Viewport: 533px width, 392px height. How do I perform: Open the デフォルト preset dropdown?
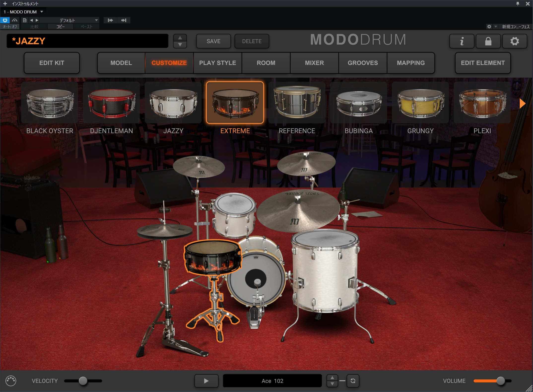tap(70, 20)
